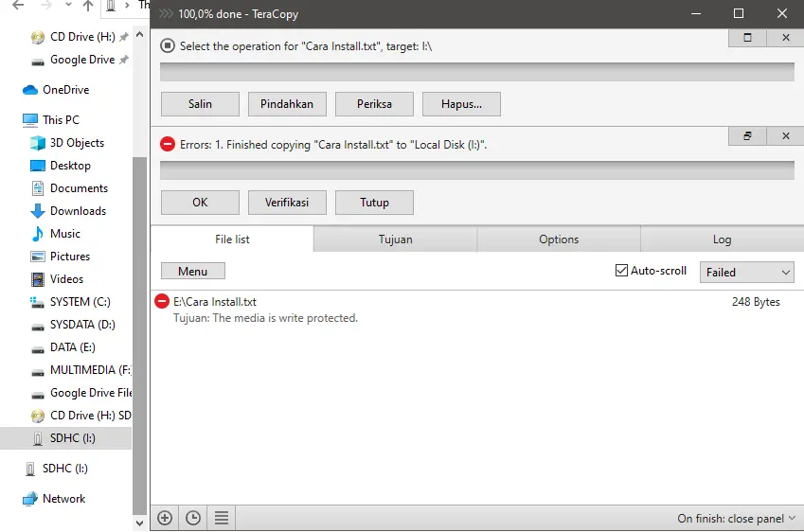
Task: Select the E:\Cara Install.txt file entry
Action: [x=477, y=310]
